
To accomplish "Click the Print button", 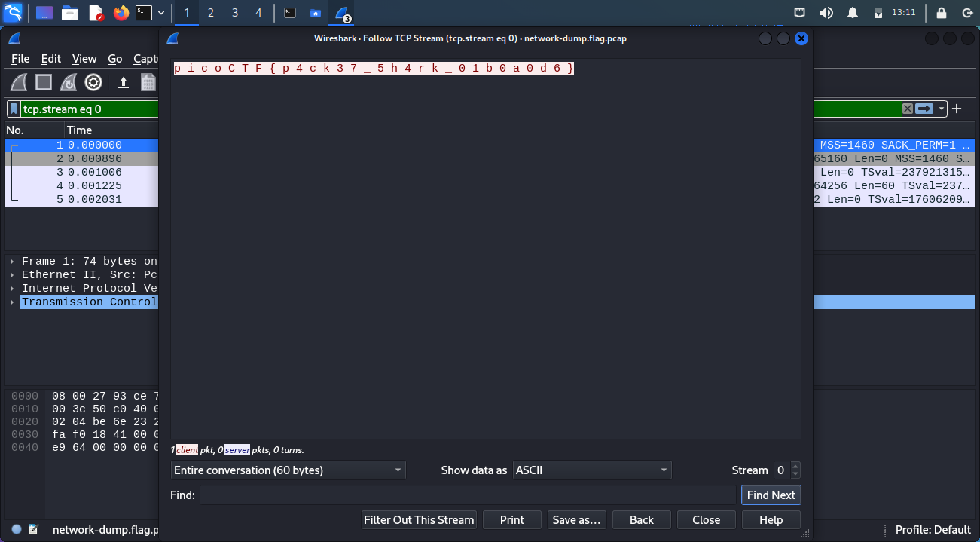I will click(512, 520).
